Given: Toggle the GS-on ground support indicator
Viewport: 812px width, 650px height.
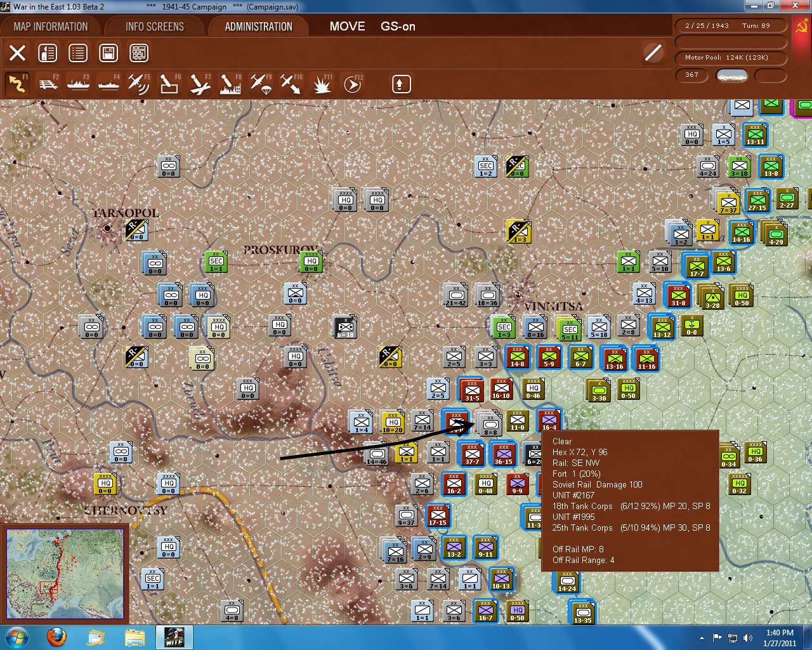Looking at the screenshot, I should (398, 27).
